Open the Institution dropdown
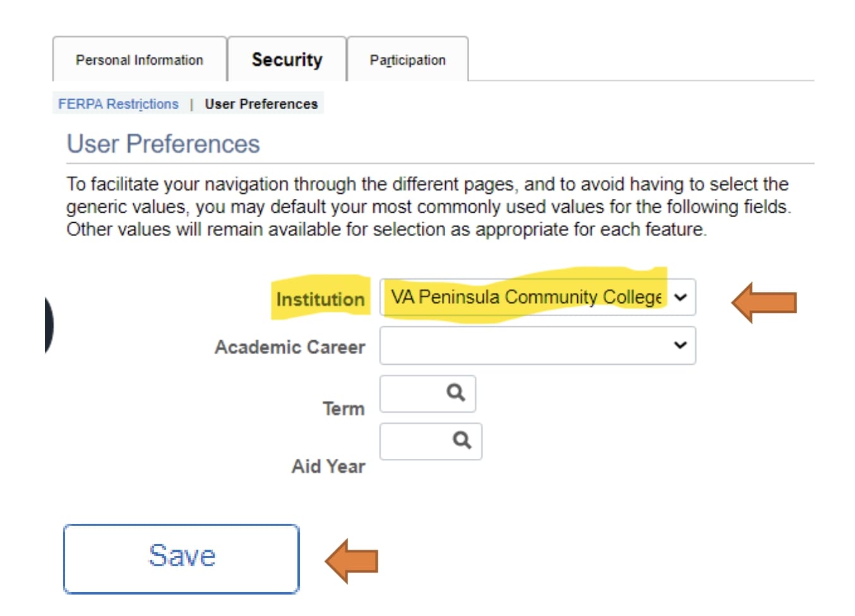 coord(537,297)
